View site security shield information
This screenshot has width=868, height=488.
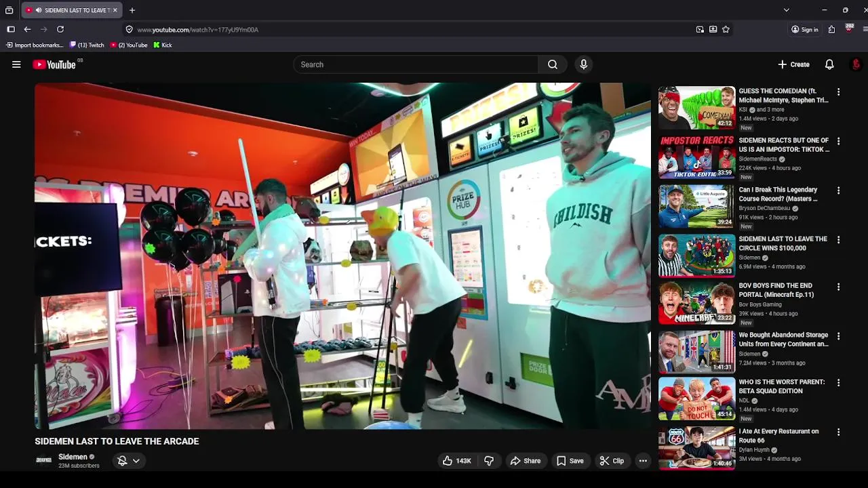click(129, 29)
